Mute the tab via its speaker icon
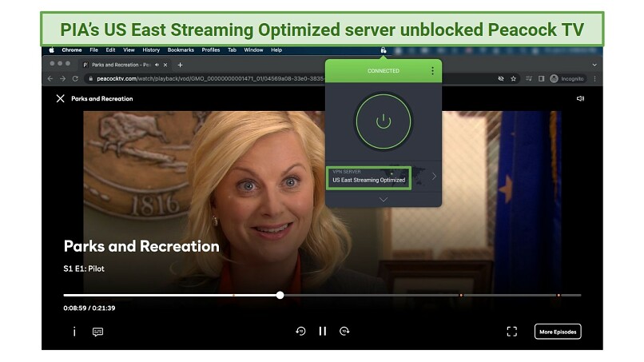The width and height of the screenshot is (644, 362). click(157, 65)
